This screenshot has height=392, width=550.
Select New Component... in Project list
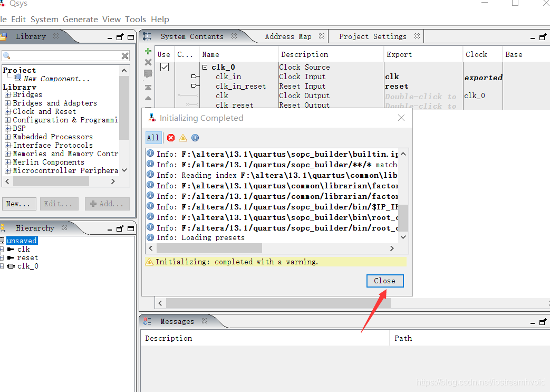pos(56,79)
